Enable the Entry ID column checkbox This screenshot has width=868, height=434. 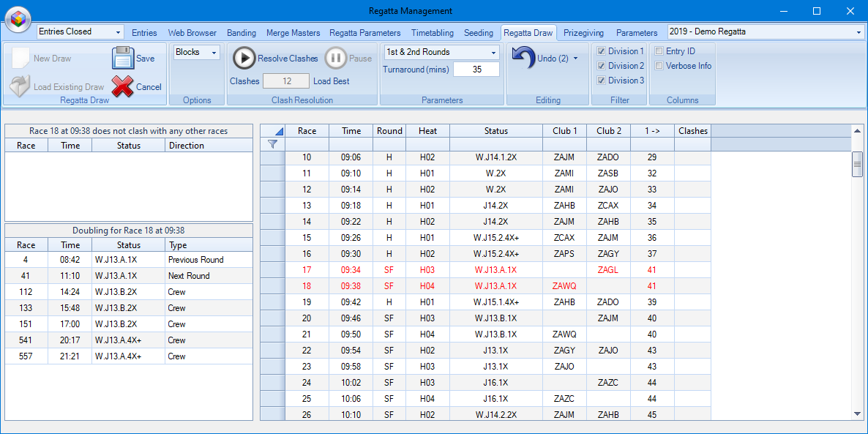[659, 51]
